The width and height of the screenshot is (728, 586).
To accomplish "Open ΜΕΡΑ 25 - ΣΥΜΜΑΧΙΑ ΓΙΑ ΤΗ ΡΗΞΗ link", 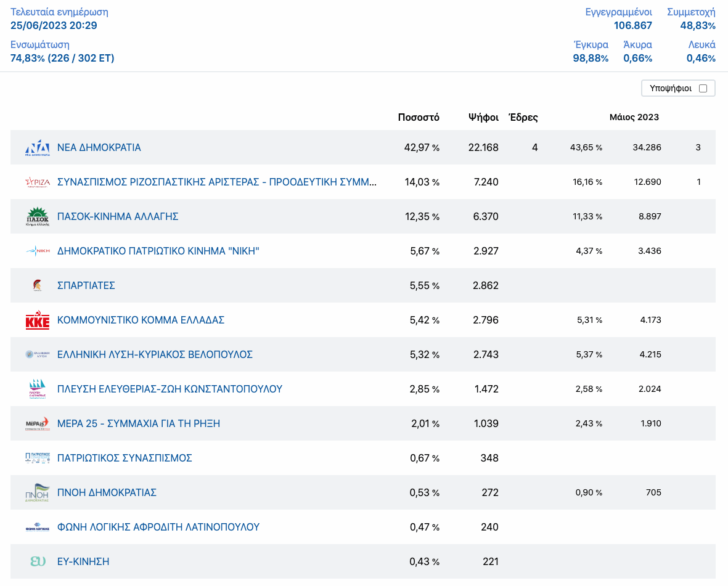I will (x=138, y=423).
